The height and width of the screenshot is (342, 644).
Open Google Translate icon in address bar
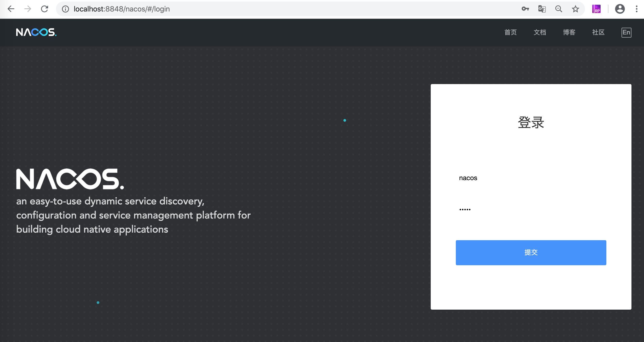[542, 9]
